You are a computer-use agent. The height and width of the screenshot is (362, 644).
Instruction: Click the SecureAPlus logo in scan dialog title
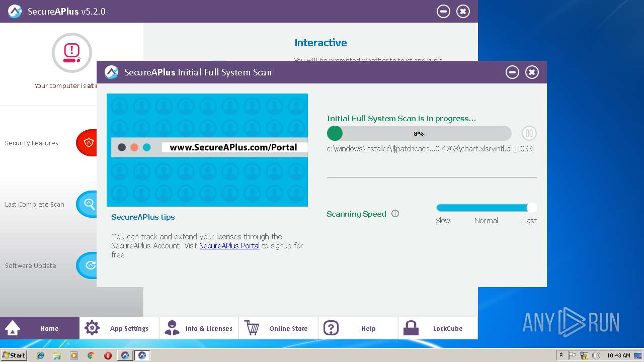111,72
